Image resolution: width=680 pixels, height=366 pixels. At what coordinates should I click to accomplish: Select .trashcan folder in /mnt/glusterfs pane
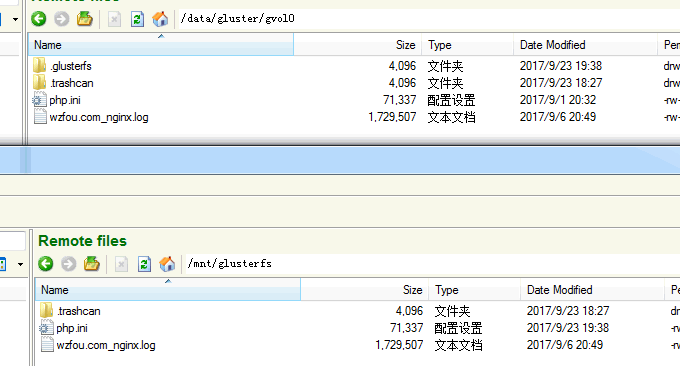tap(78, 311)
